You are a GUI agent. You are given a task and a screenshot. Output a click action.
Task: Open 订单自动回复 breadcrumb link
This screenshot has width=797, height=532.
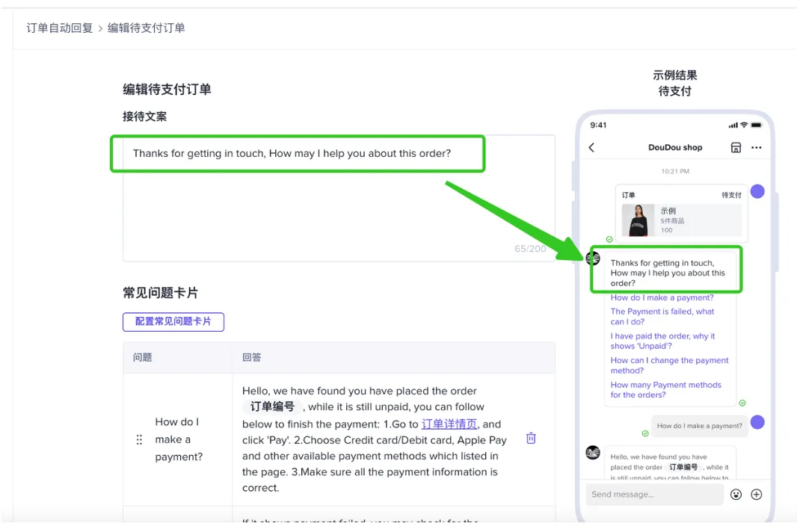60,28
